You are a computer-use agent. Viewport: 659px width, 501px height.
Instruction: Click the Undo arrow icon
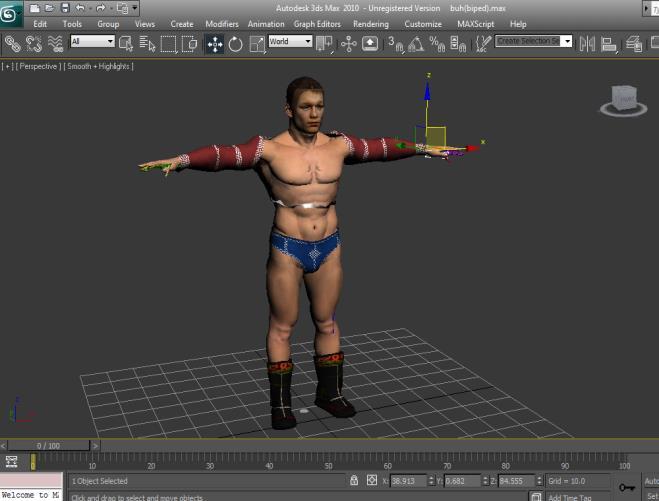point(80,8)
